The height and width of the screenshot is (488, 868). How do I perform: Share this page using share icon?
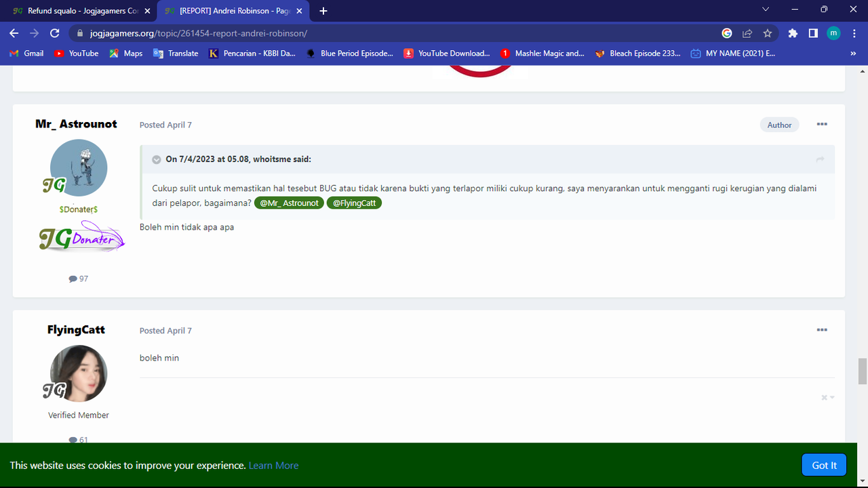(747, 33)
